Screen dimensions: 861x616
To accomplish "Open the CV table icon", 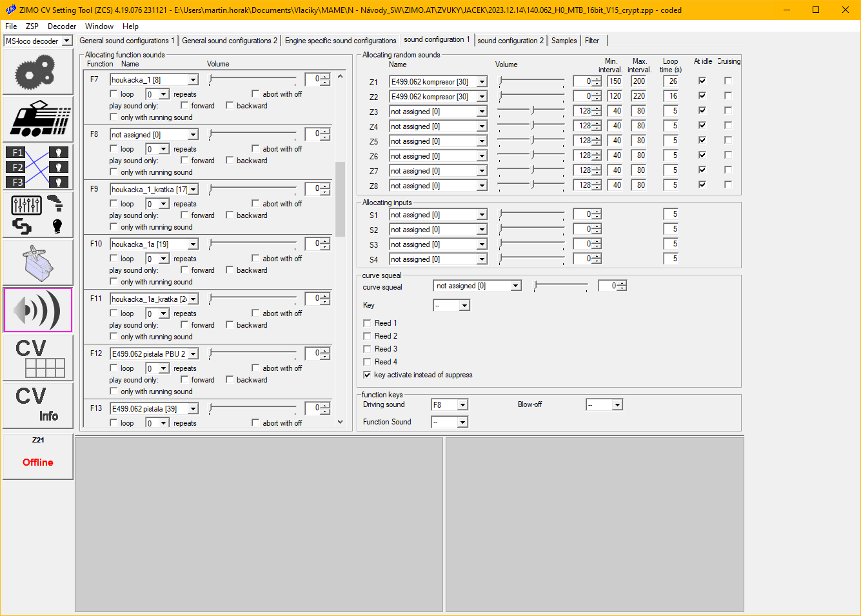I will coord(37,358).
